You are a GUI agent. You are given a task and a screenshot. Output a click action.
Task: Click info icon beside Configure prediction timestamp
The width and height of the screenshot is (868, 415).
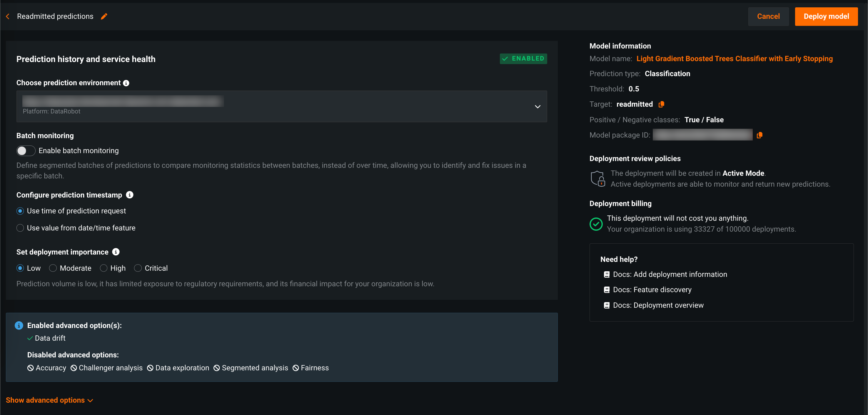(x=130, y=195)
